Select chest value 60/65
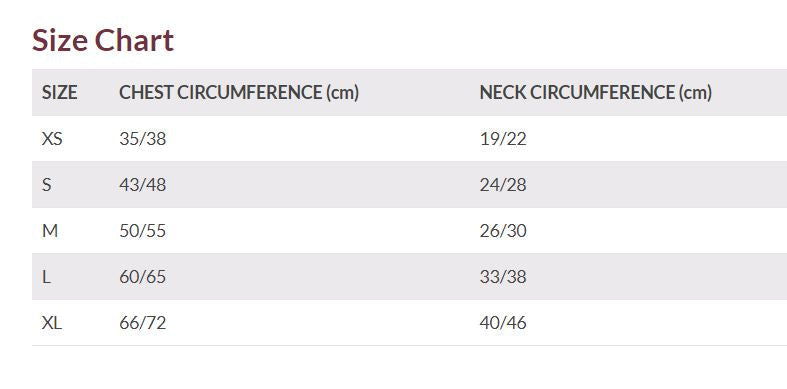The height and width of the screenshot is (389, 787). pyautogui.click(x=143, y=277)
